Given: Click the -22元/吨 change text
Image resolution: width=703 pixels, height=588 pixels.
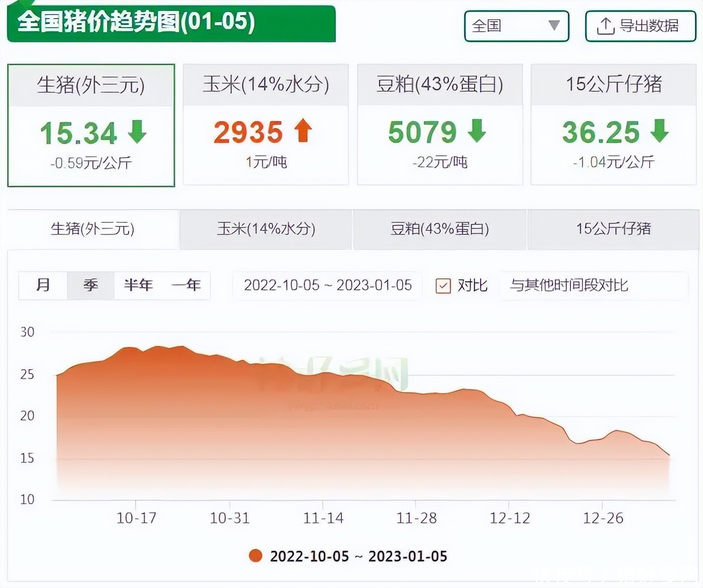Looking at the screenshot, I should 440,162.
